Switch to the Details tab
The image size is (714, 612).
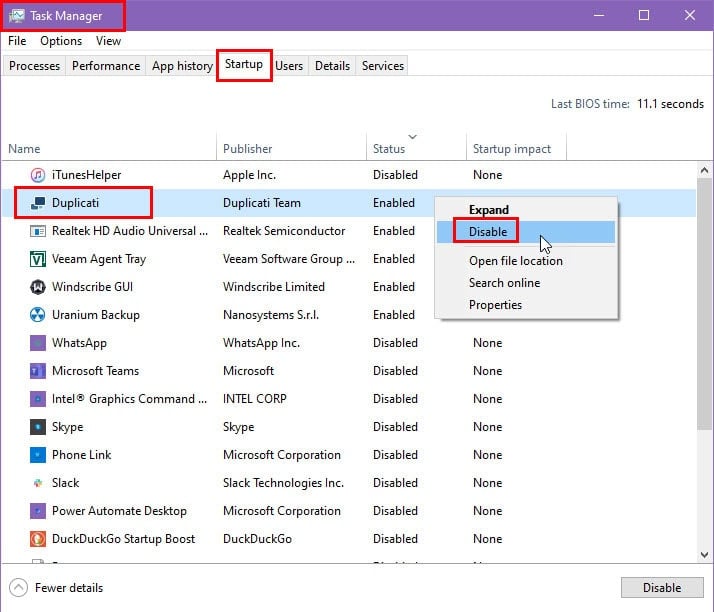point(332,66)
